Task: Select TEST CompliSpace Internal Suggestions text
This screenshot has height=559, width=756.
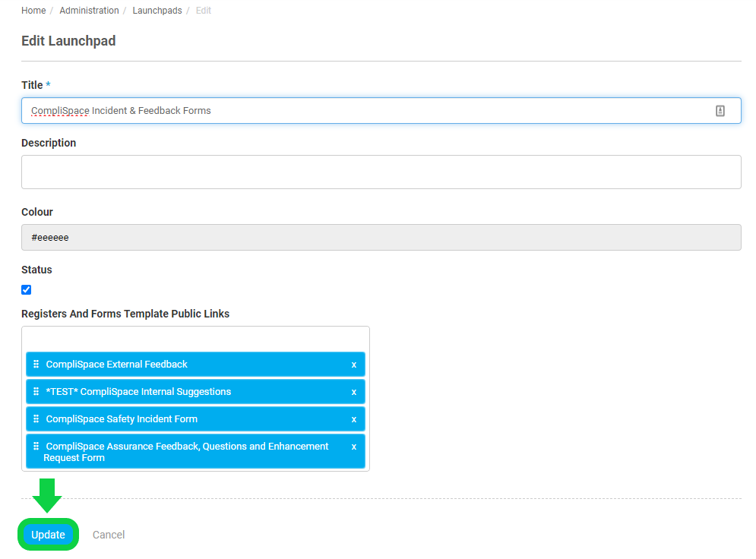Action: 138,392
